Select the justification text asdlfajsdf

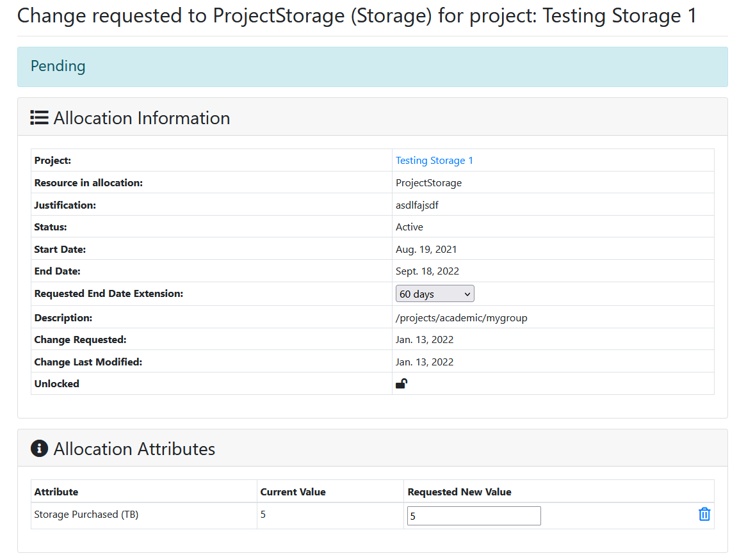[418, 205]
